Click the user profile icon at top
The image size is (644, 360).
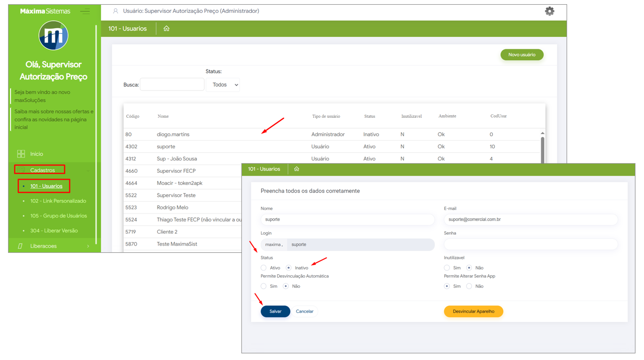(115, 11)
